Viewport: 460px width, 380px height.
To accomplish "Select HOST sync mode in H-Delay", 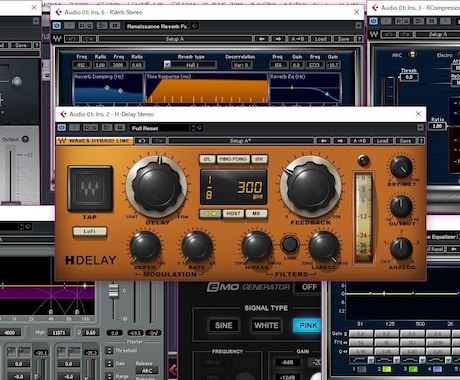I will pos(233,213).
